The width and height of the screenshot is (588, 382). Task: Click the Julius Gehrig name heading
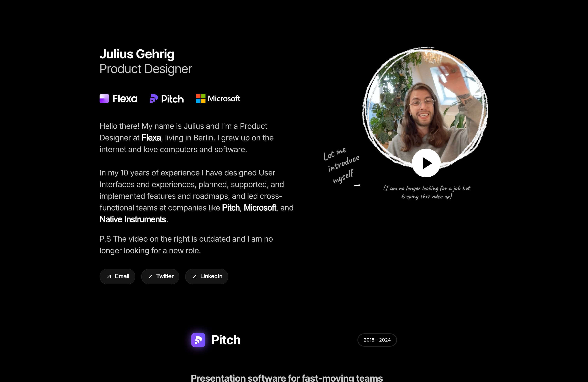137,54
